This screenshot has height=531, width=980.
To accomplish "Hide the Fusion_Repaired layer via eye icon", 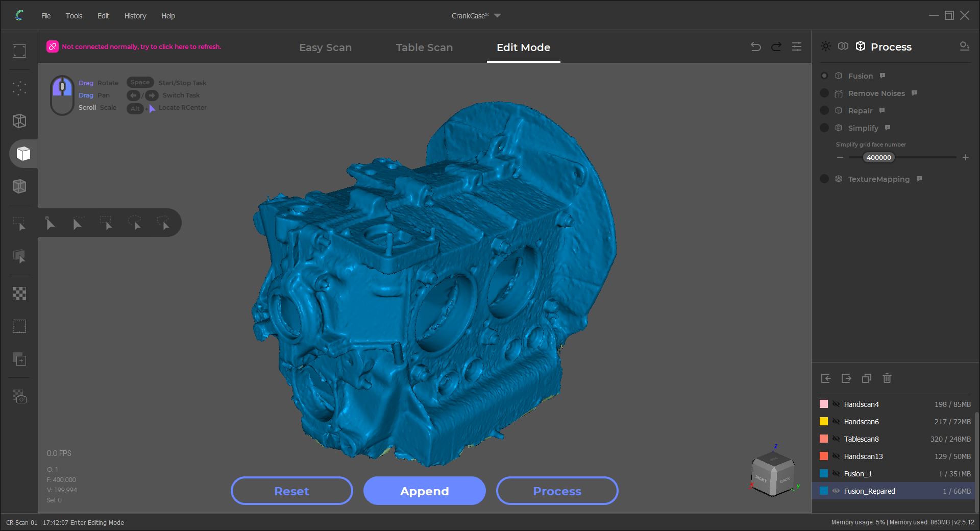I will click(x=836, y=491).
